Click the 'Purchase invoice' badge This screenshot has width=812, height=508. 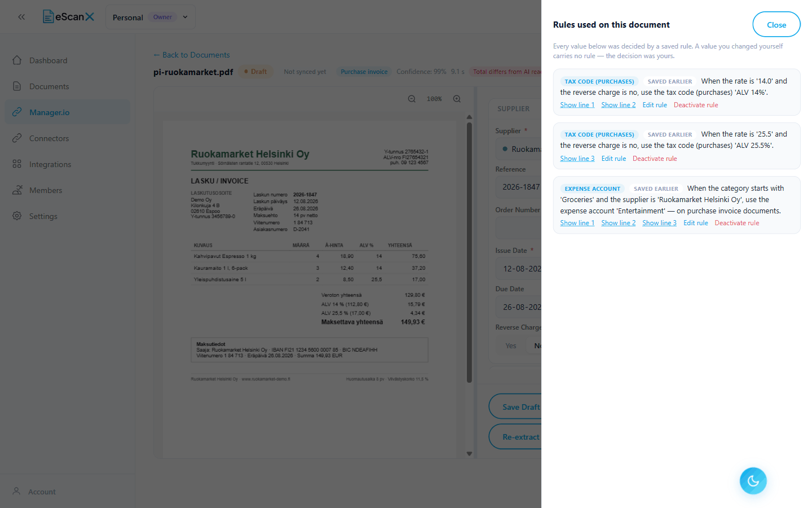(x=364, y=72)
